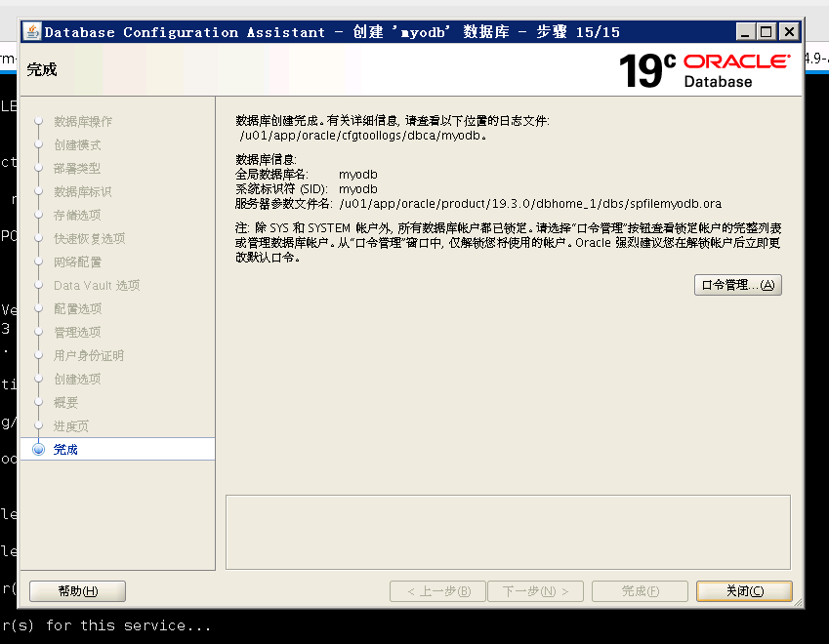Click the disabled 完成(F) finish button
829x644 pixels.
click(640, 591)
